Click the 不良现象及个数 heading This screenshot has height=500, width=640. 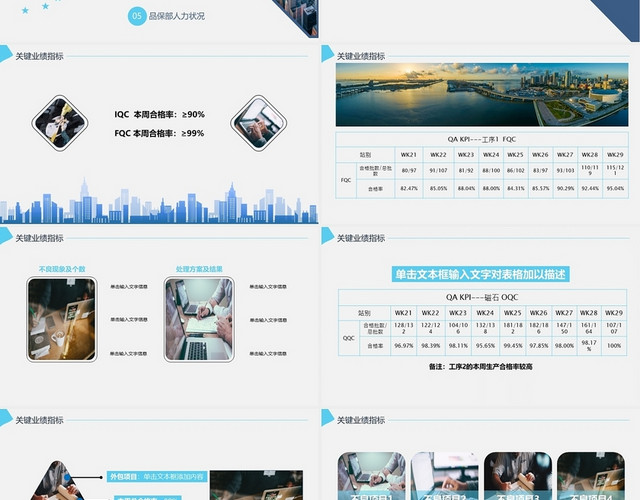point(62,269)
